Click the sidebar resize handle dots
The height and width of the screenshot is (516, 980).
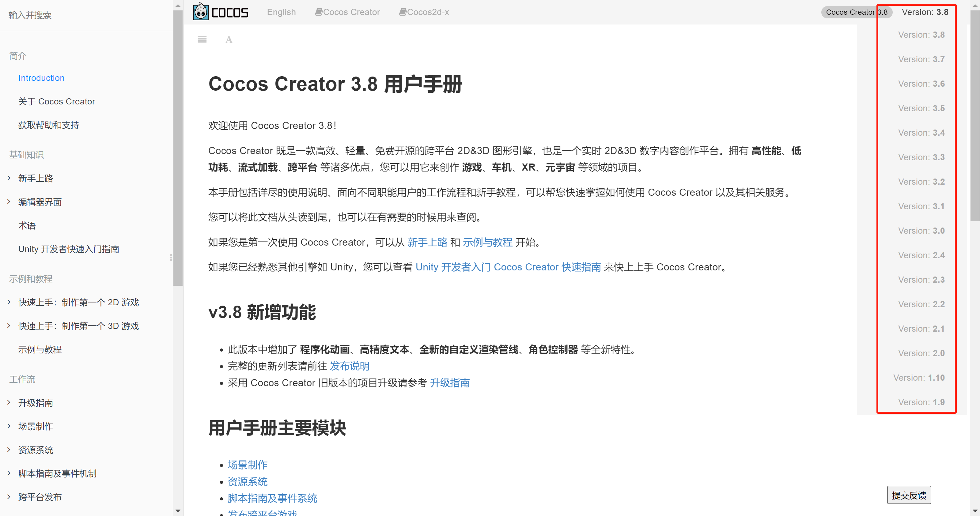pyautogui.click(x=171, y=258)
